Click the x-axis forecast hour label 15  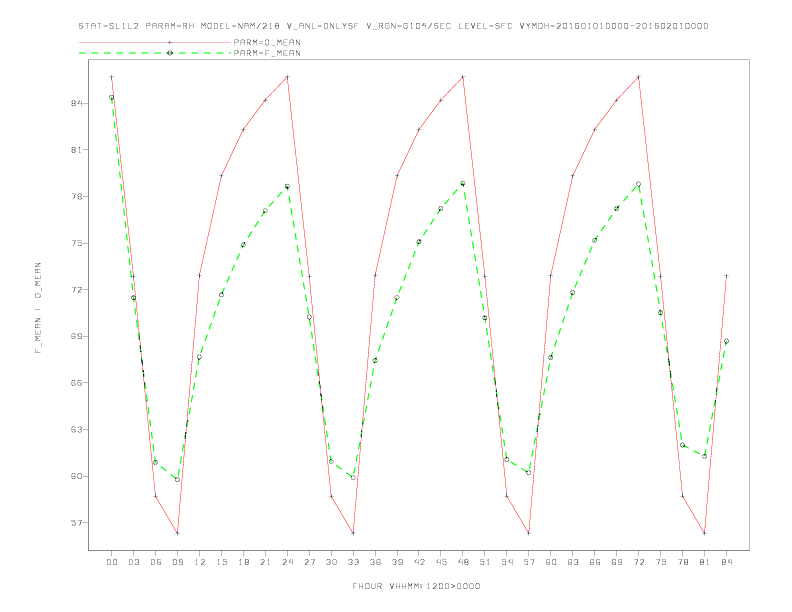tap(221, 562)
